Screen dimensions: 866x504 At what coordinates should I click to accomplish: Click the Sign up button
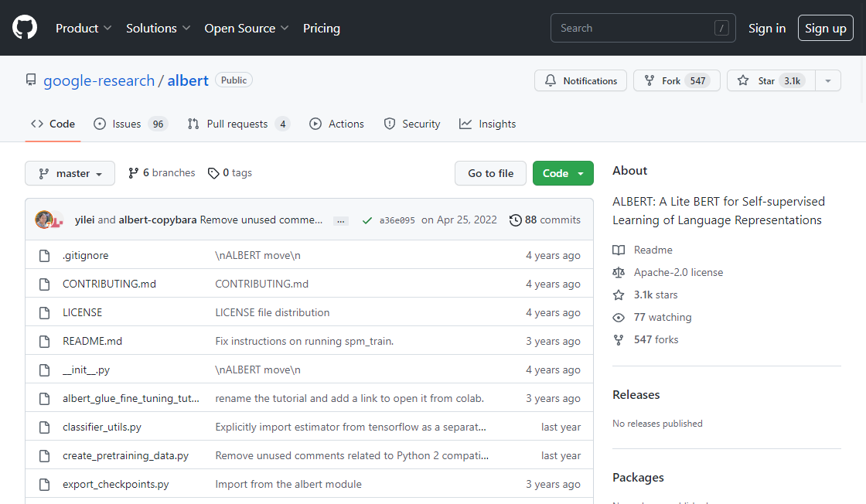[825, 28]
